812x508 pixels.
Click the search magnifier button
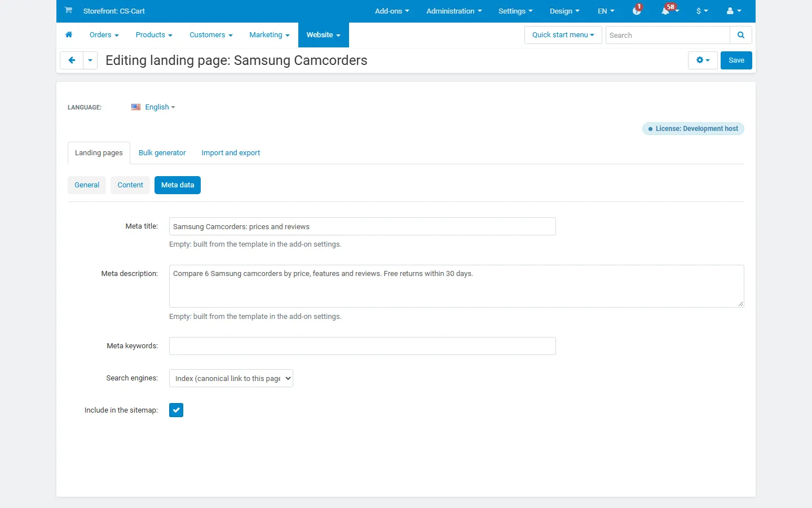(741, 35)
